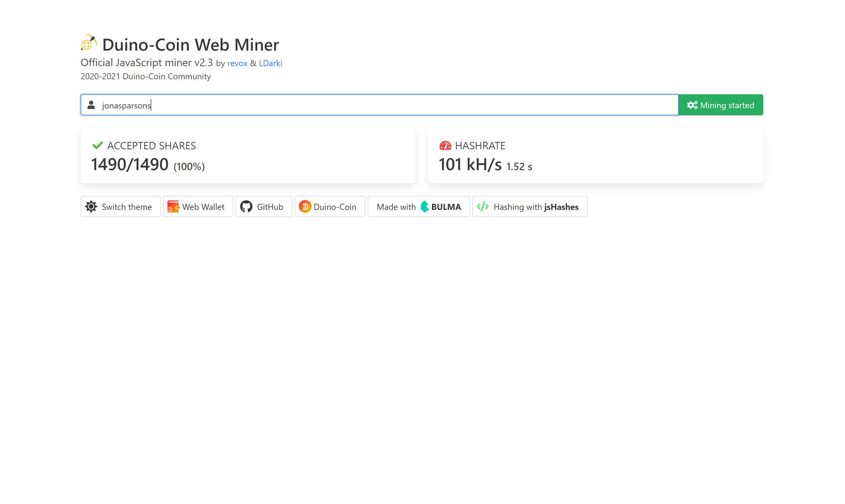Image resolution: width=845 pixels, height=504 pixels.
Task: Open the Made with BULMA link
Action: click(418, 207)
